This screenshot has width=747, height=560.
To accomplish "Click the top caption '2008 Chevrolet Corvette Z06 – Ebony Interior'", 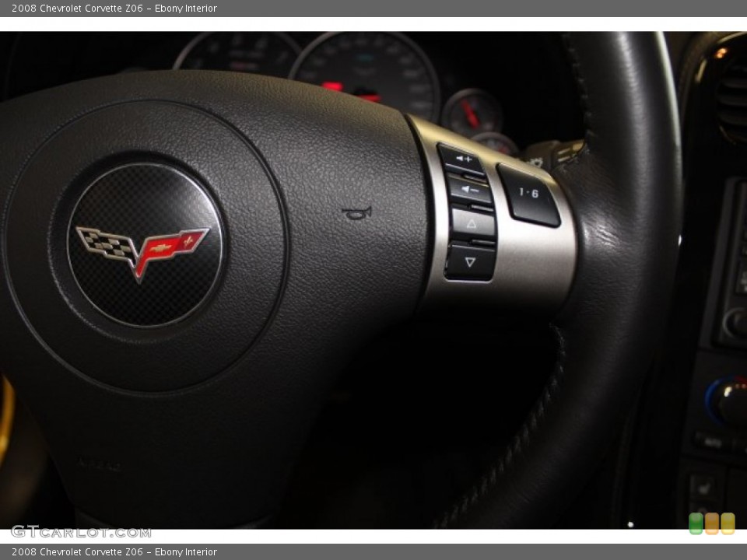I will pos(114,8).
